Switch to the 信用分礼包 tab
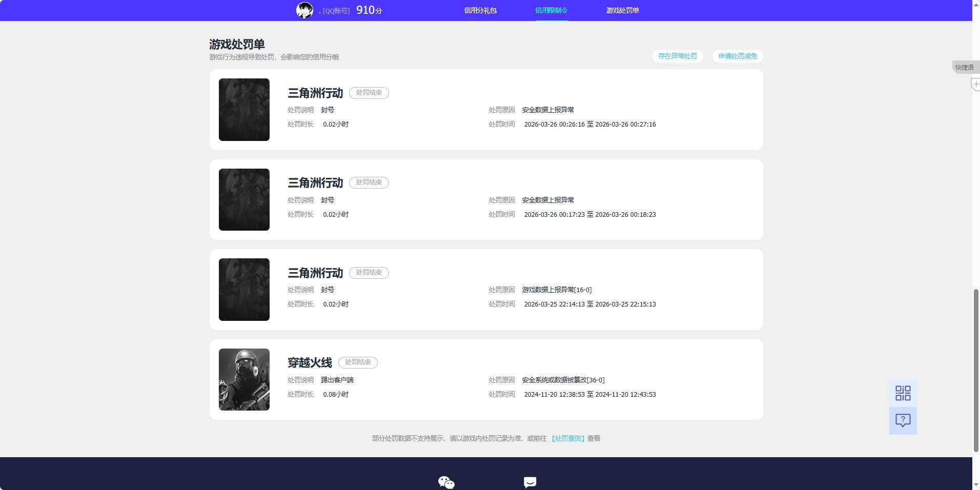The image size is (980, 490). click(480, 10)
